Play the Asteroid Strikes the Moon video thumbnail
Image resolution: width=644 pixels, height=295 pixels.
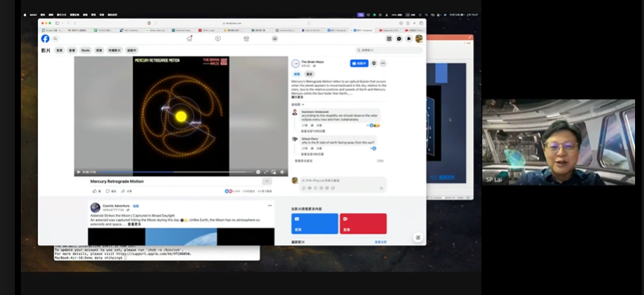181,237
